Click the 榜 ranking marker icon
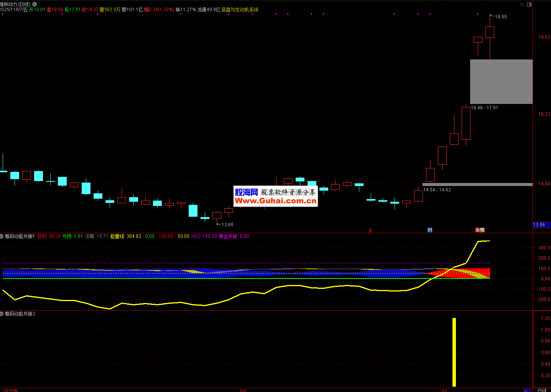 pyautogui.click(x=482, y=230)
